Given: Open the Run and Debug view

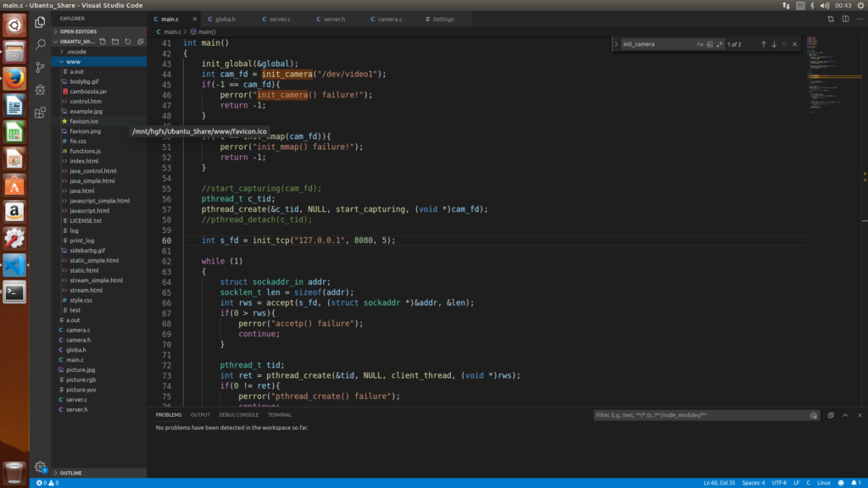Looking at the screenshot, I should [40, 89].
